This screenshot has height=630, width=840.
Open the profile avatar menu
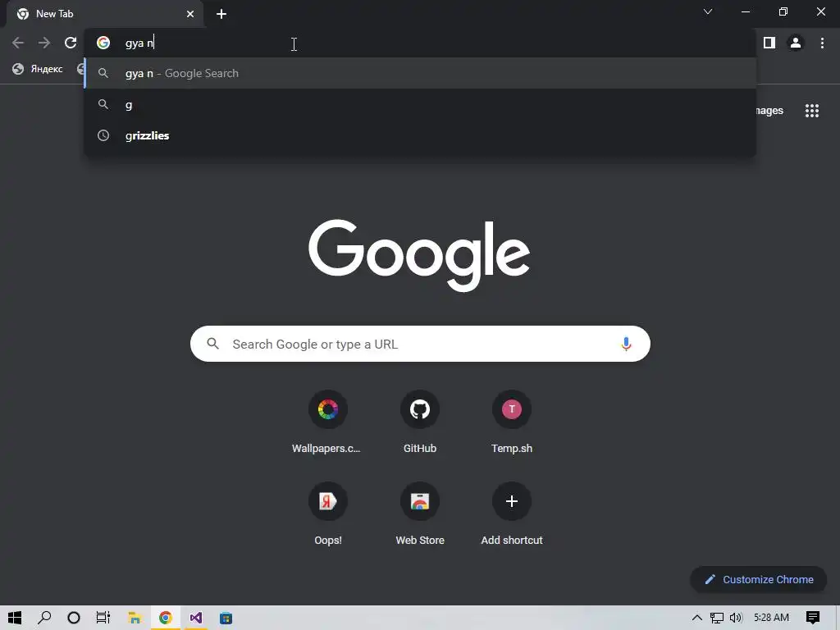click(x=796, y=43)
